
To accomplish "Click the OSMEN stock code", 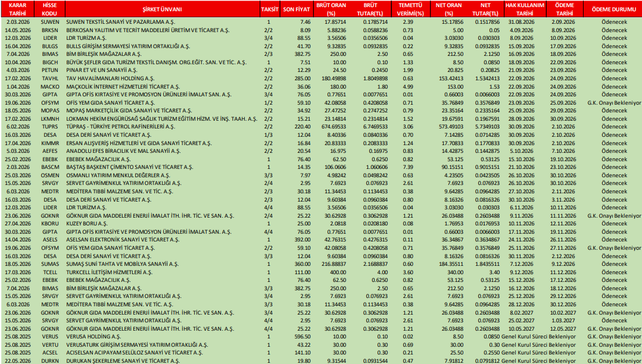I will pos(51,175).
